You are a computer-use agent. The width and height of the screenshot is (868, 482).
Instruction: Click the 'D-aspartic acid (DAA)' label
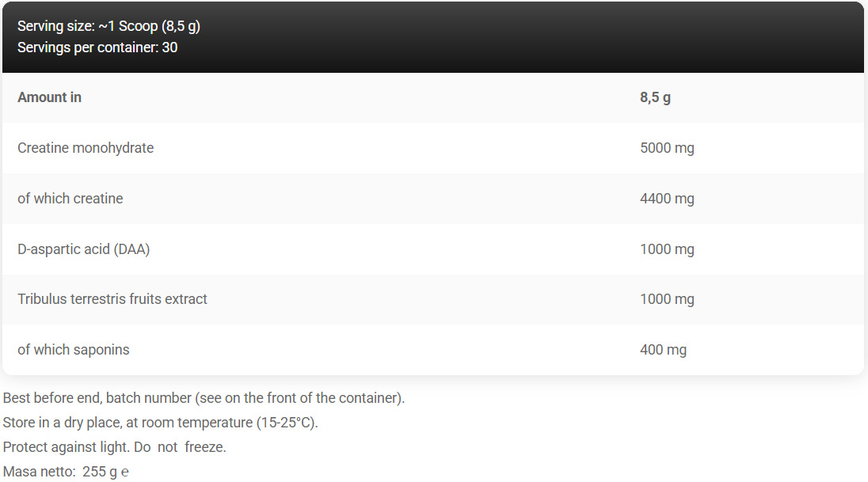point(84,249)
